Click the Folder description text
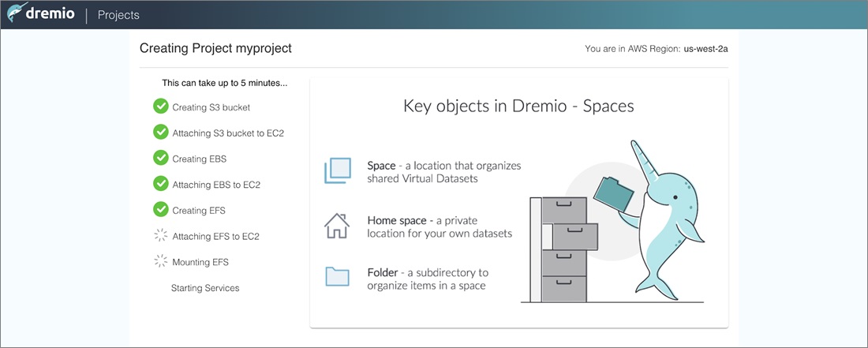Image resolution: width=868 pixels, height=348 pixels. (x=428, y=279)
